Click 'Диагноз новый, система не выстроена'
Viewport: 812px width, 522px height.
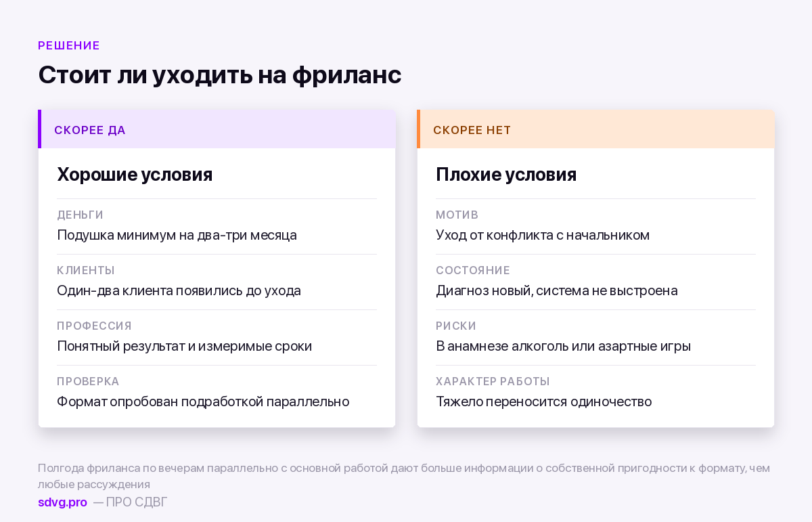557,290
